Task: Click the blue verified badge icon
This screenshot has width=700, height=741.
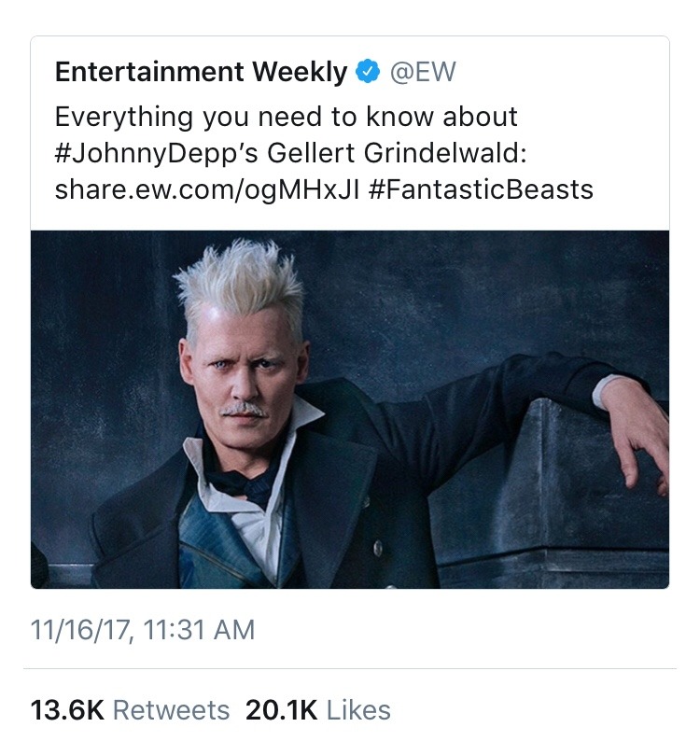Action: pyautogui.click(x=367, y=72)
